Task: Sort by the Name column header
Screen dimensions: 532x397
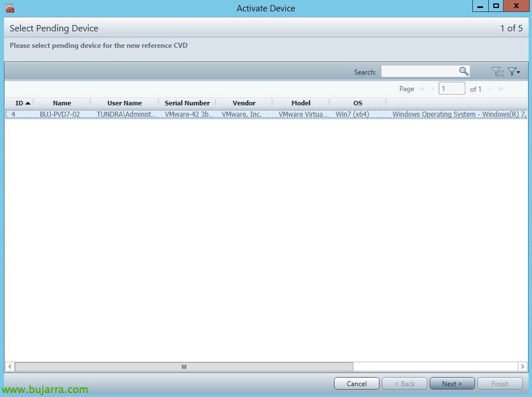Action: tap(62, 103)
